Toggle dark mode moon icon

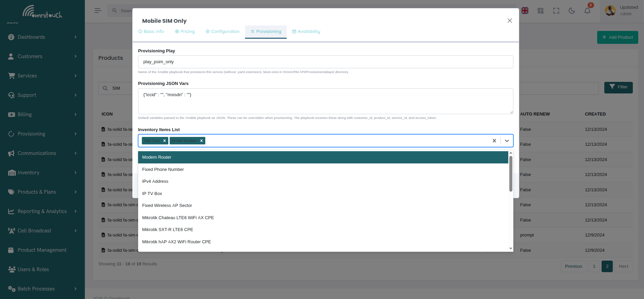coord(572,11)
